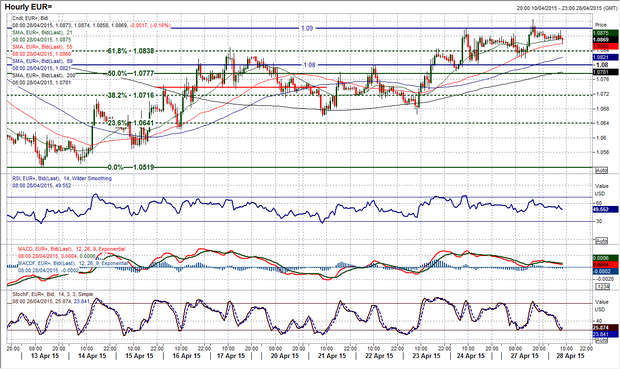Select the 1.08 horizontal line label
620x369 pixels.
[309, 65]
